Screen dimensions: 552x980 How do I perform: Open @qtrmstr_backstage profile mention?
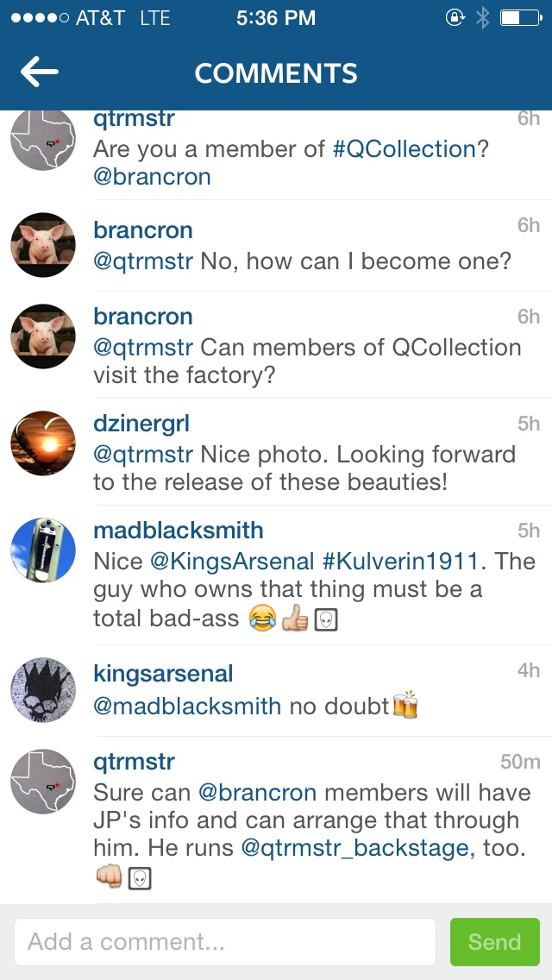click(355, 848)
